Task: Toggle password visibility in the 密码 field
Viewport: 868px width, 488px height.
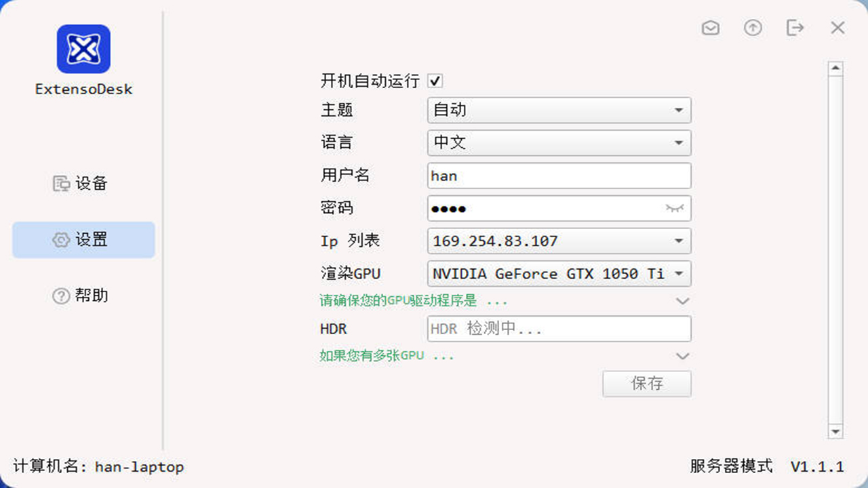Action: [673, 209]
